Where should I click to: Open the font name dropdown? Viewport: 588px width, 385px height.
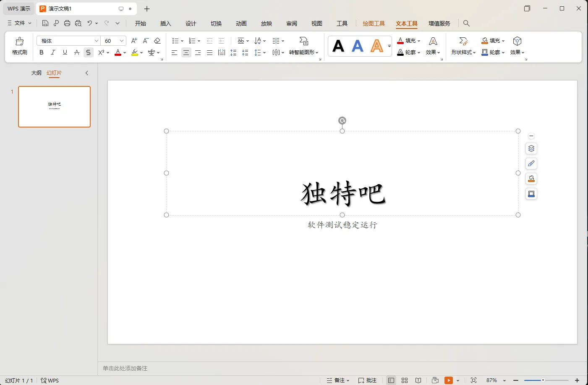point(97,40)
